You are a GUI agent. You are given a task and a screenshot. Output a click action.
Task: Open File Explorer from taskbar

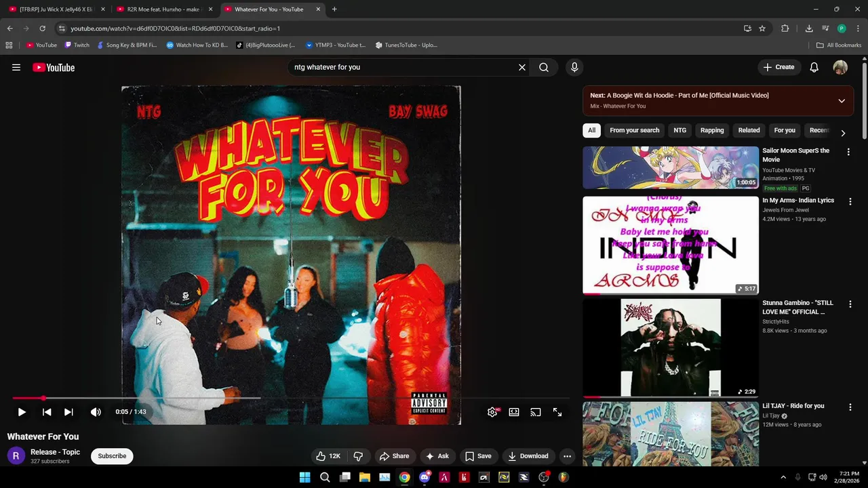[364, 477]
